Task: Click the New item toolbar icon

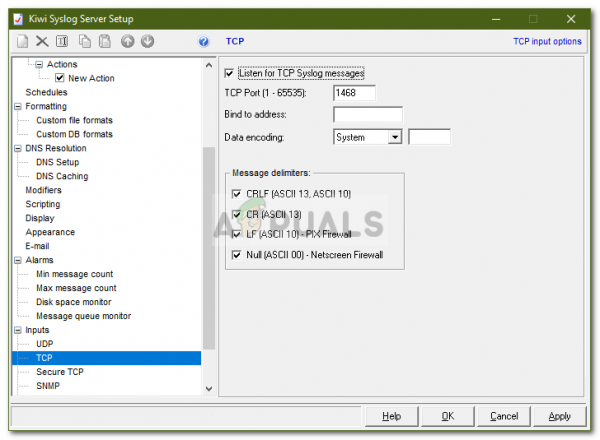Action: click(x=23, y=41)
